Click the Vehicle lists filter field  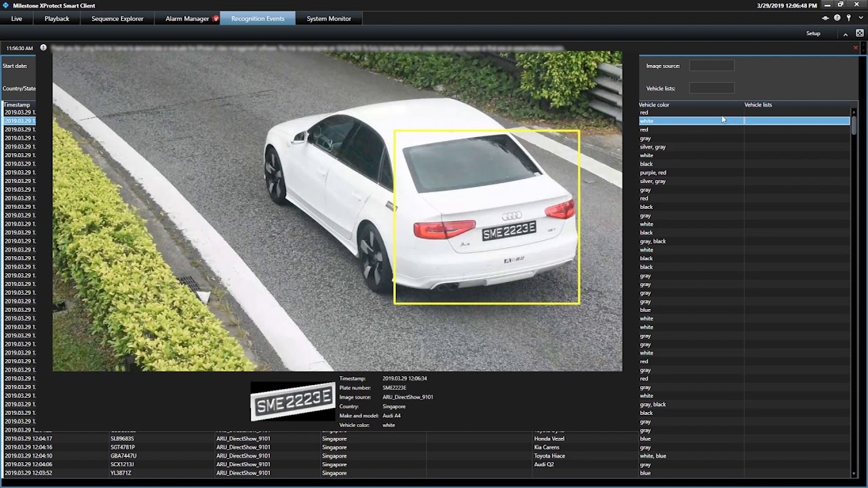[x=712, y=88]
